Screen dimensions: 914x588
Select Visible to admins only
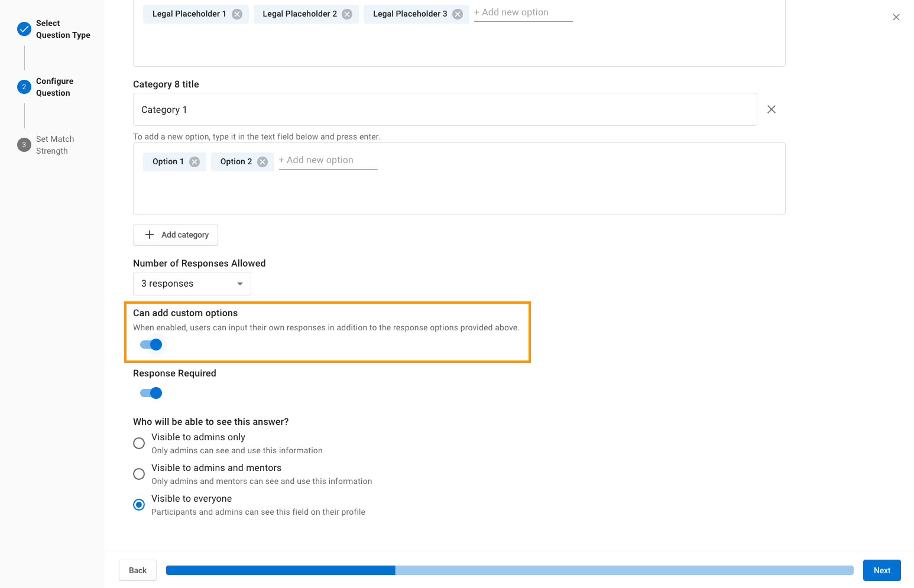click(x=139, y=443)
